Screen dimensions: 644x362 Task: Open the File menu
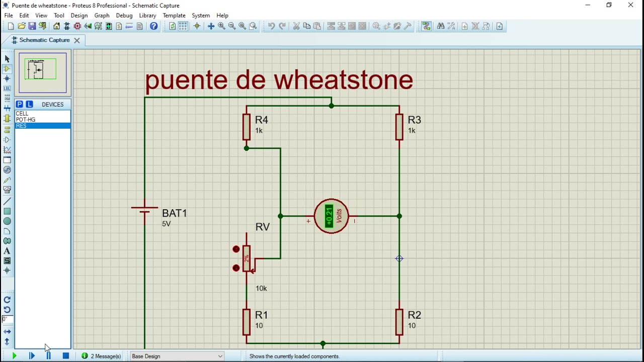(9, 16)
